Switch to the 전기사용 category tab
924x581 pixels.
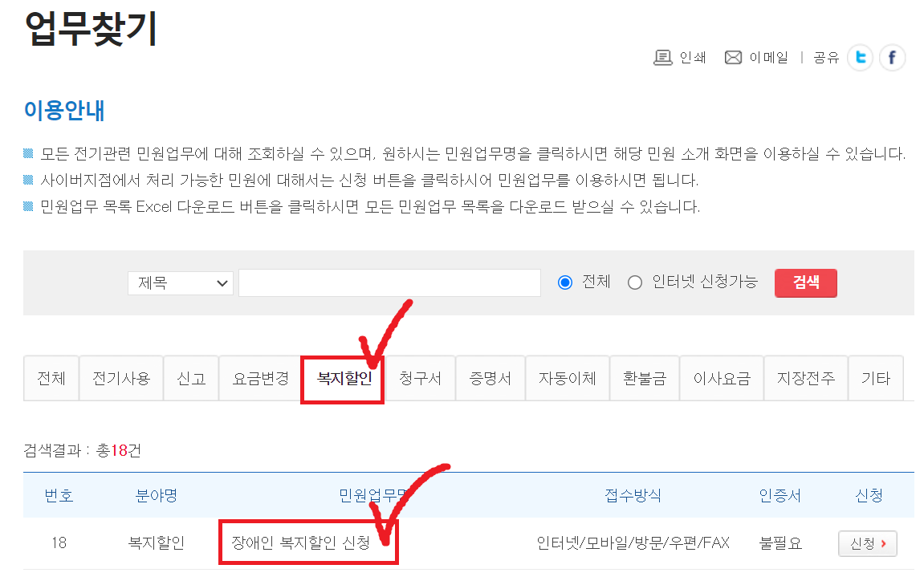pos(120,377)
